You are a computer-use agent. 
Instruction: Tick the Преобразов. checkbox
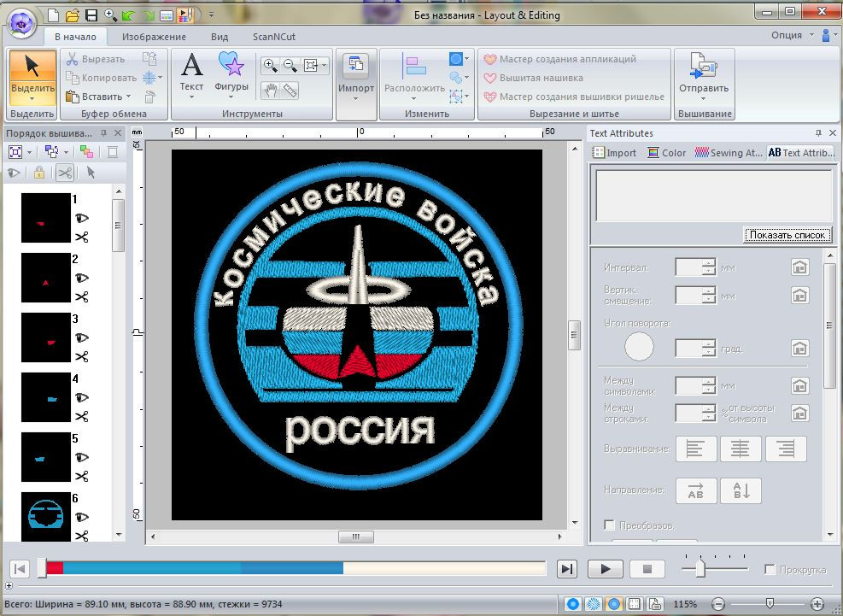point(609,525)
